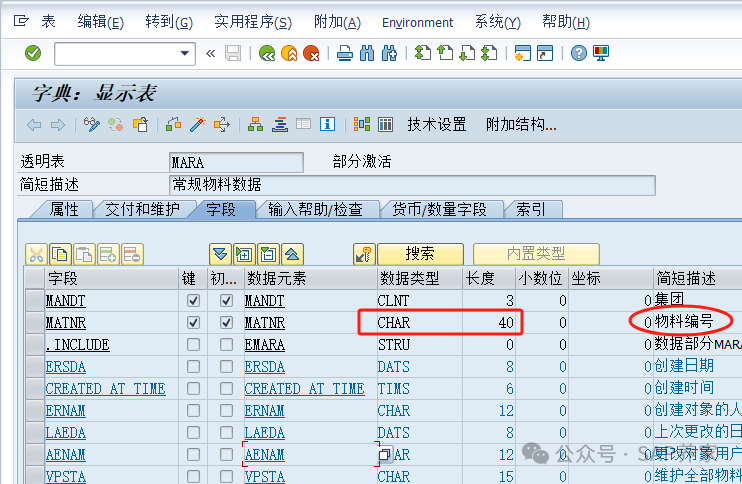The height and width of the screenshot is (484, 742).
Task: Click the 附加结构... button
Action: [521, 124]
